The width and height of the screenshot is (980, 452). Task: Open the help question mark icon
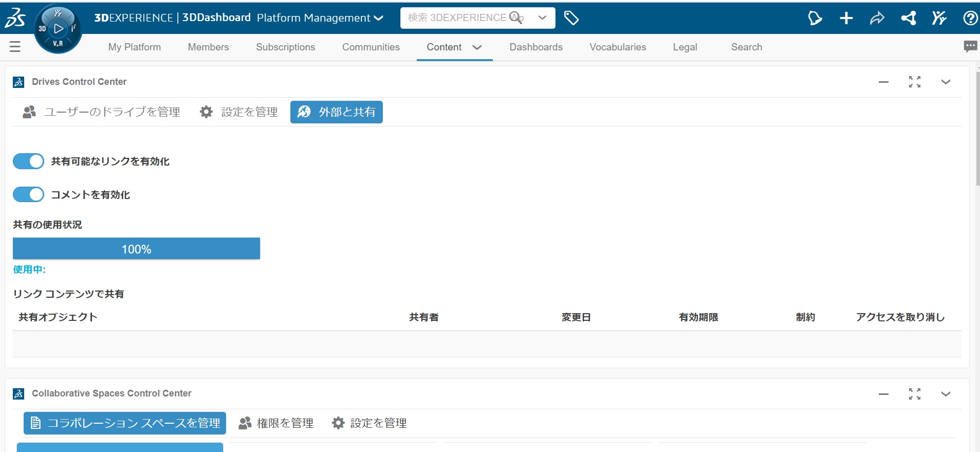(970, 19)
